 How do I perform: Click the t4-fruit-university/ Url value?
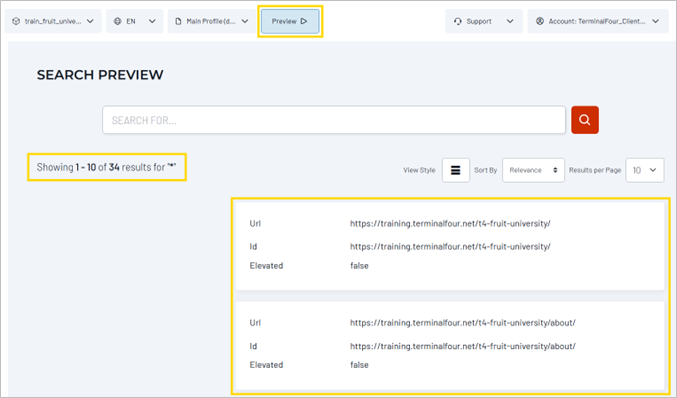point(450,224)
